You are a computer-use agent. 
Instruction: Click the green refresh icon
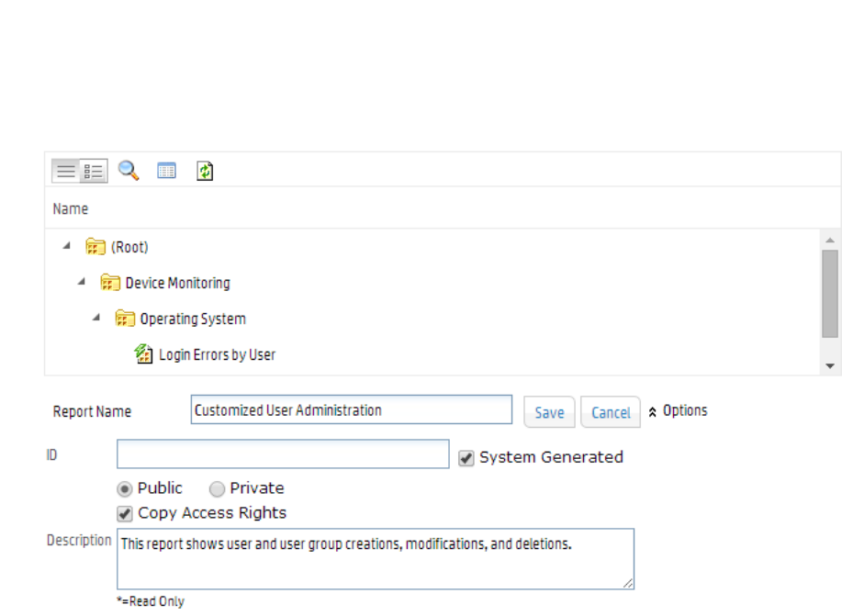[205, 171]
